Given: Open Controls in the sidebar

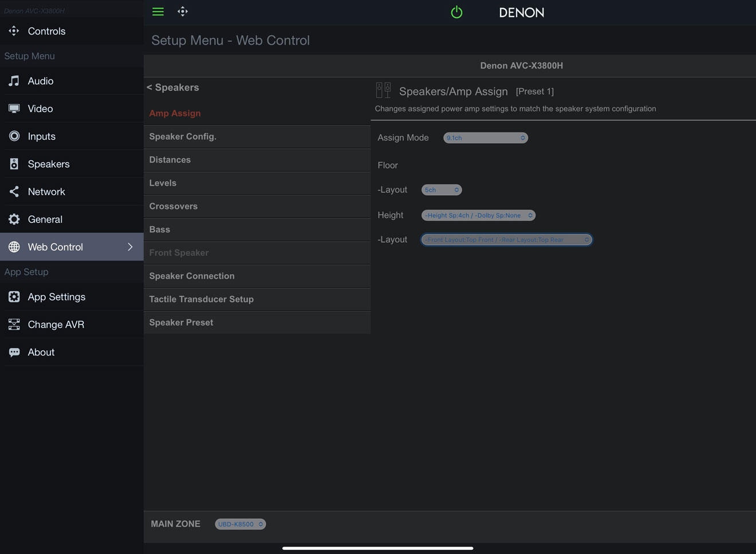Looking at the screenshot, I should [x=46, y=31].
